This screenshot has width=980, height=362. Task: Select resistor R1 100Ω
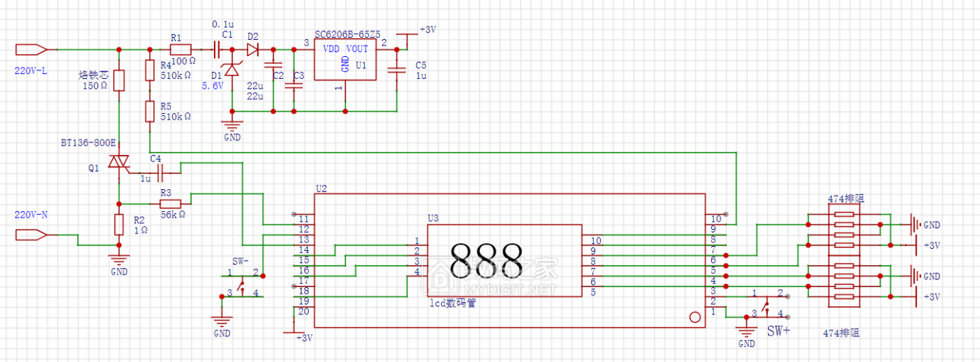point(181,50)
